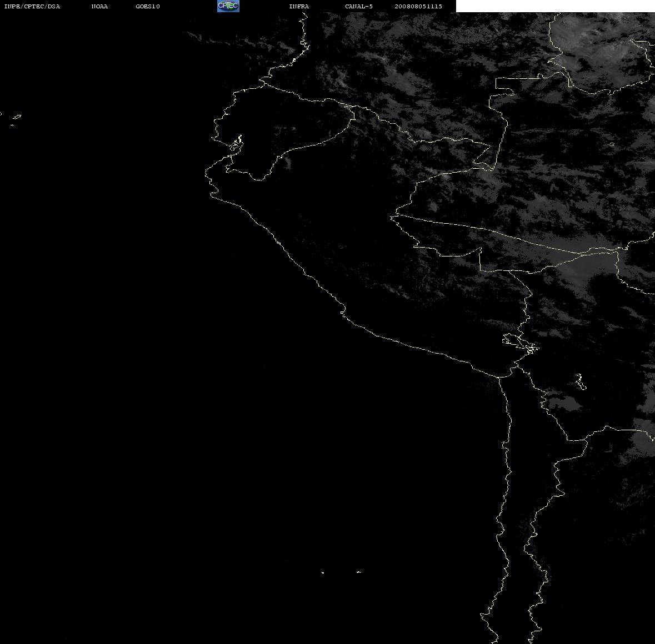Click the 200808051115 timestamp text
655x644 pixels.
click(x=418, y=6)
